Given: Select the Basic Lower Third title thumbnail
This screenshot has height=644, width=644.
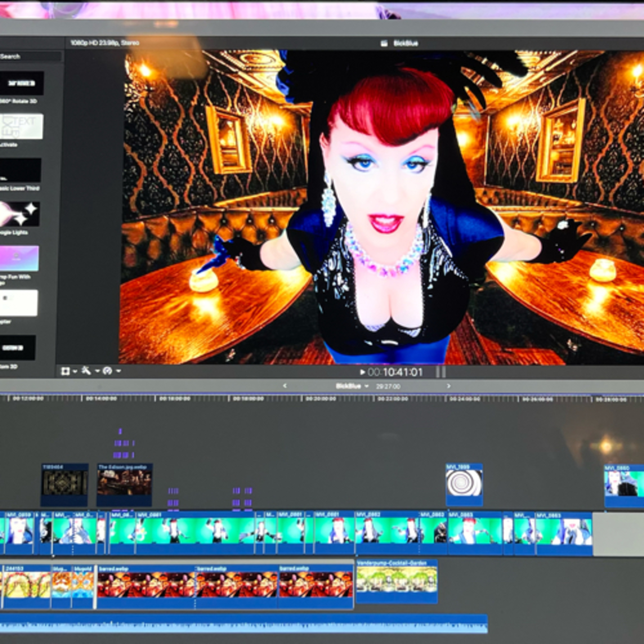Looking at the screenshot, I should tap(20, 170).
